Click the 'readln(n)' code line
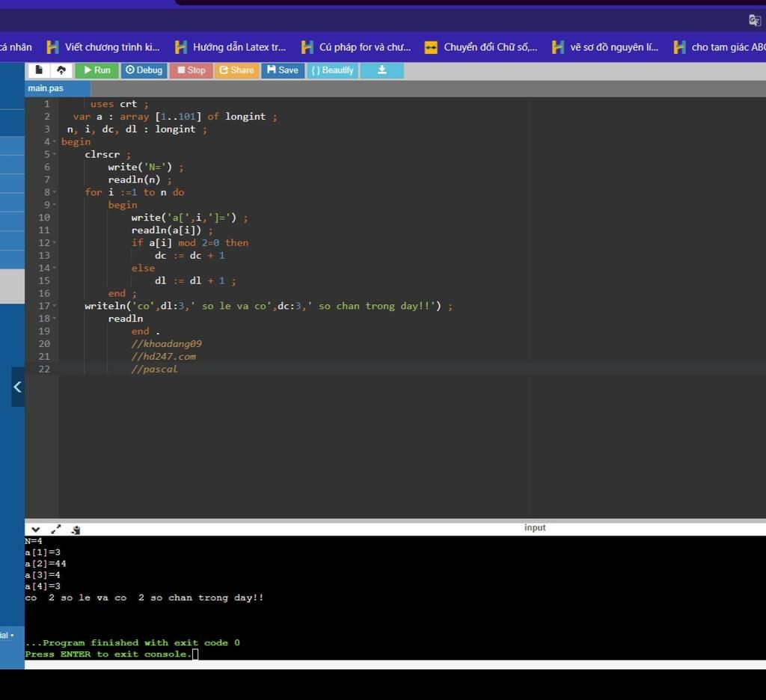The height and width of the screenshot is (700, 766). 139,179
